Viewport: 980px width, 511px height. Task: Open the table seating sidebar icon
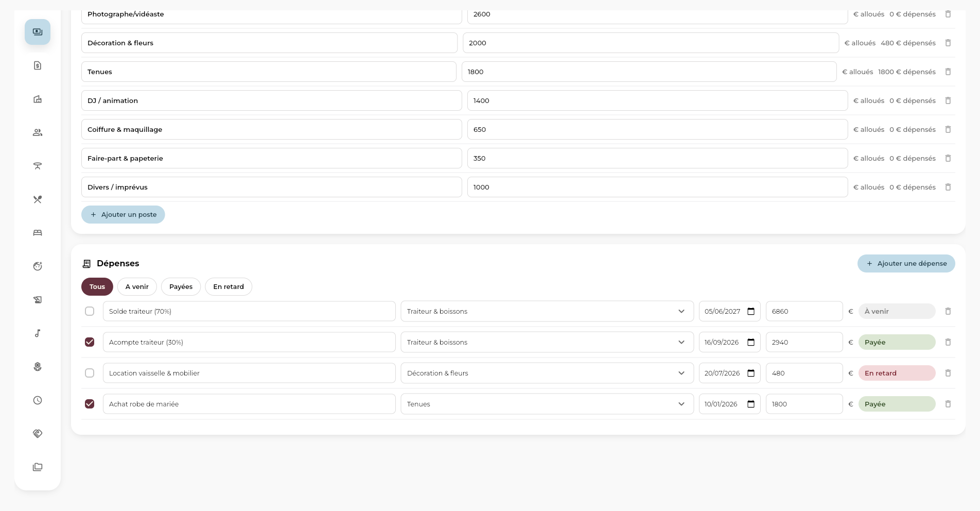pyautogui.click(x=38, y=166)
